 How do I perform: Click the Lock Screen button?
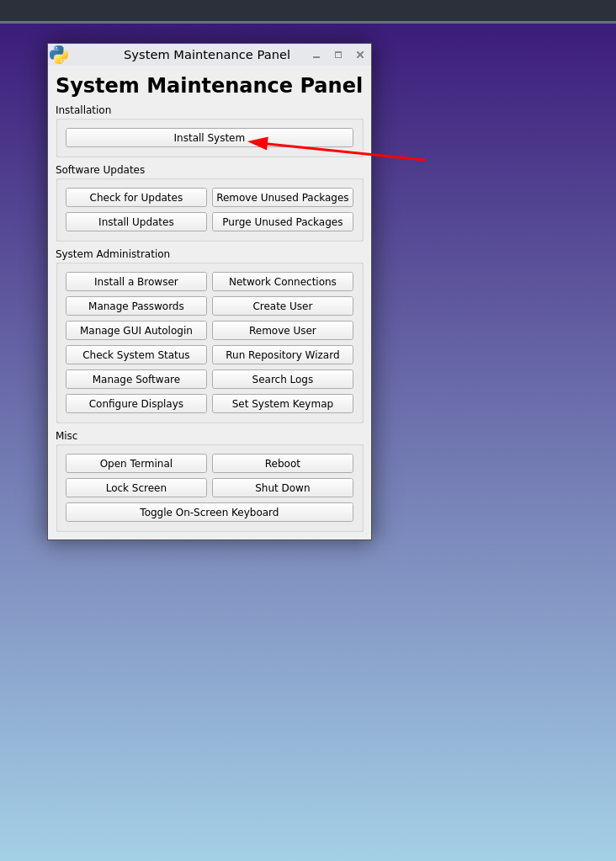tap(136, 488)
